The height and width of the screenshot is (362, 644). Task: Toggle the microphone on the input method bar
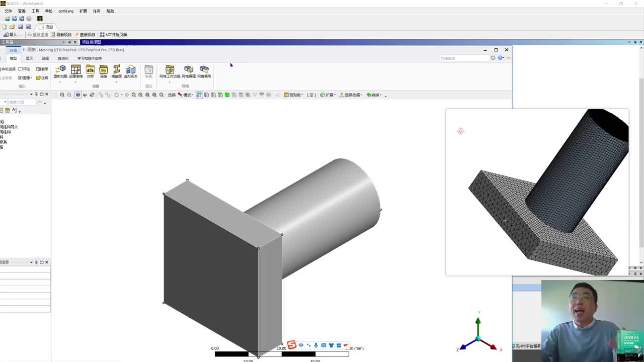coord(316,345)
